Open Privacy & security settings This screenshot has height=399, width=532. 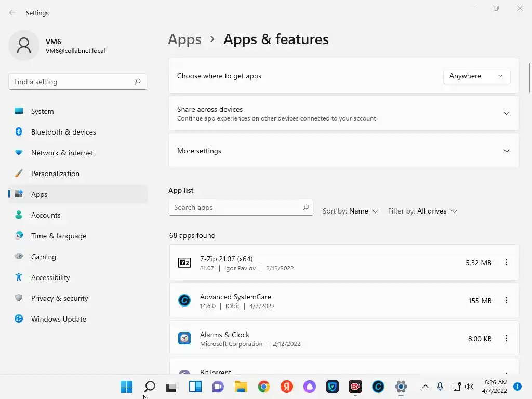[x=78, y=298]
